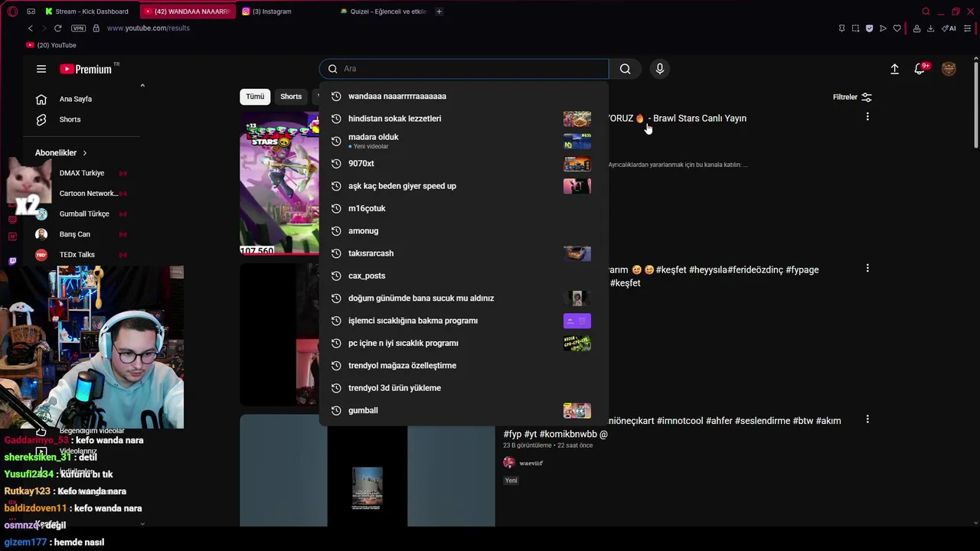Open the snapshot capture tool icon
Screen dimensions: 980x551
click(855, 28)
